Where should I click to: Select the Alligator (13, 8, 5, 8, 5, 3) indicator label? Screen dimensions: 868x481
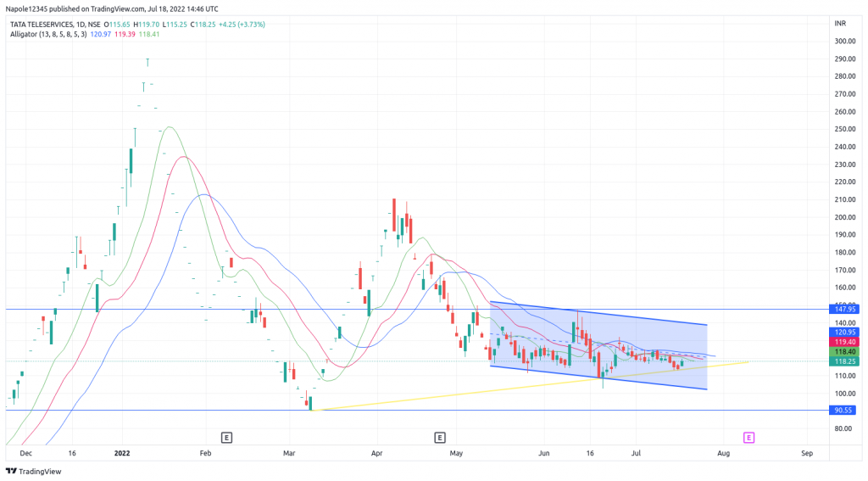[x=48, y=34]
